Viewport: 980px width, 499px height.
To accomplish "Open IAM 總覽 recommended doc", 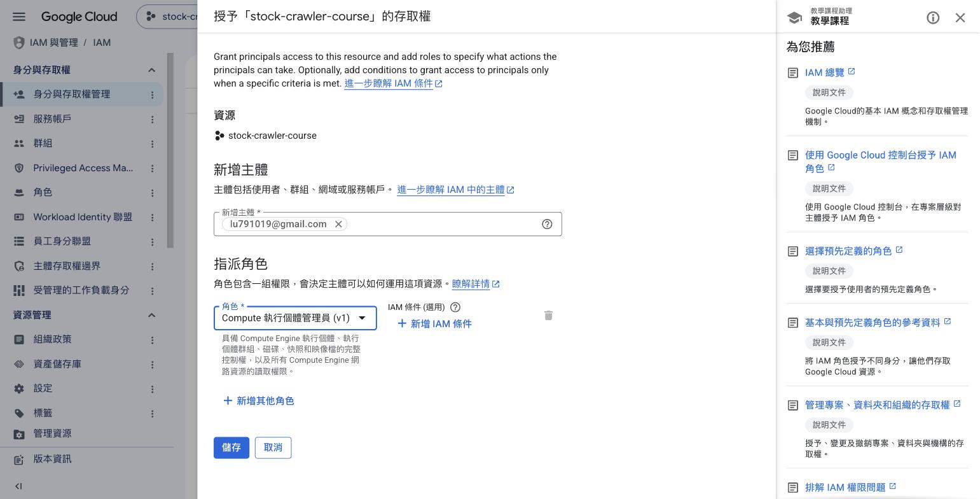I will pyautogui.click(x=830, y=73).
